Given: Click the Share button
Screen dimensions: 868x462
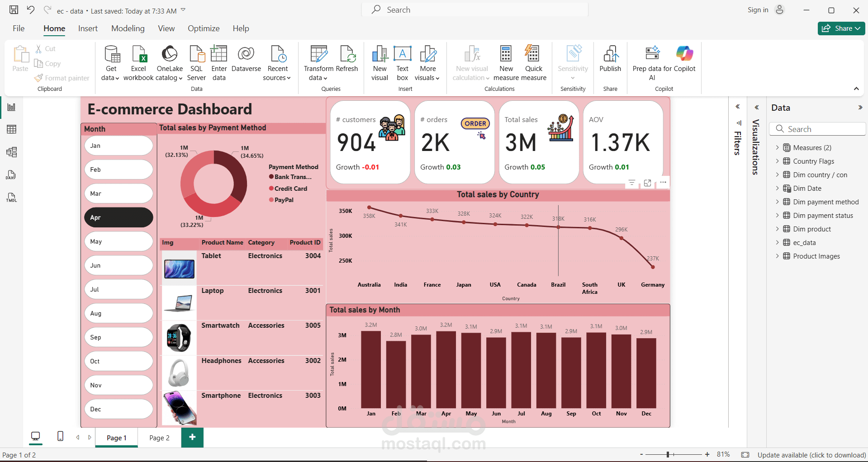Looking at the screenshot, I should (x=840, y=28).
